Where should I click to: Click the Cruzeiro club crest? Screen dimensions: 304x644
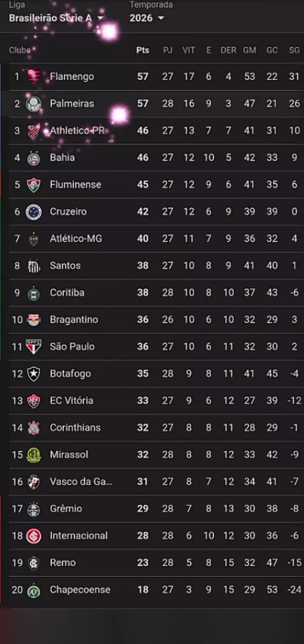pos(34,212)
